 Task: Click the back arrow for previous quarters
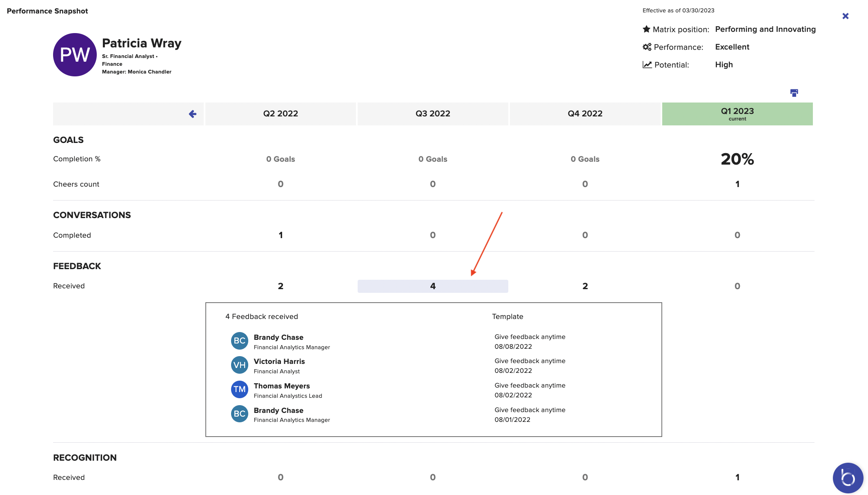click(193, 114)
